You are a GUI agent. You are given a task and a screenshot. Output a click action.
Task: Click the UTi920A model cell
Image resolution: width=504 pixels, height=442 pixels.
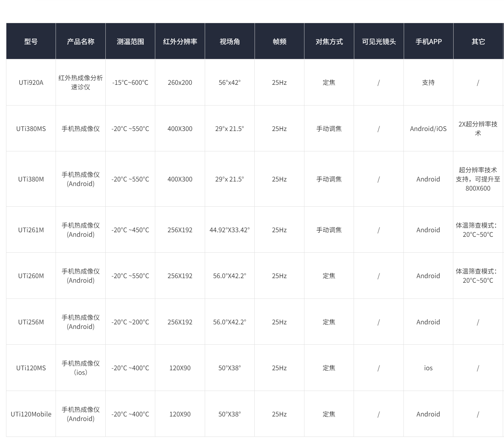pos(31,83)
